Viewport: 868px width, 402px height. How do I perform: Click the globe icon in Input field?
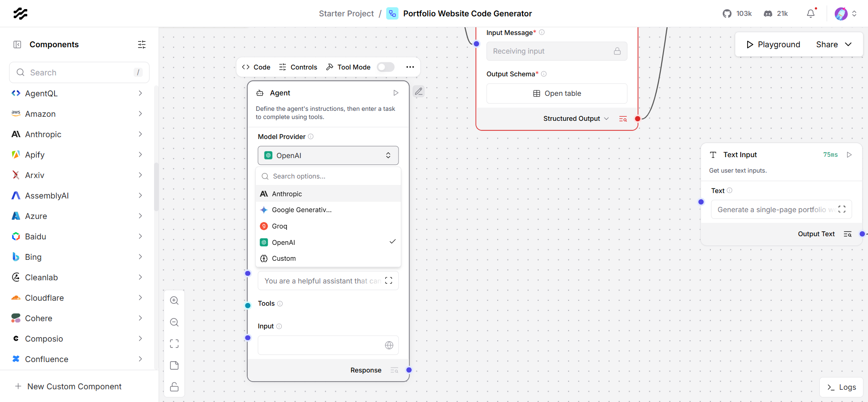(389, 345)
